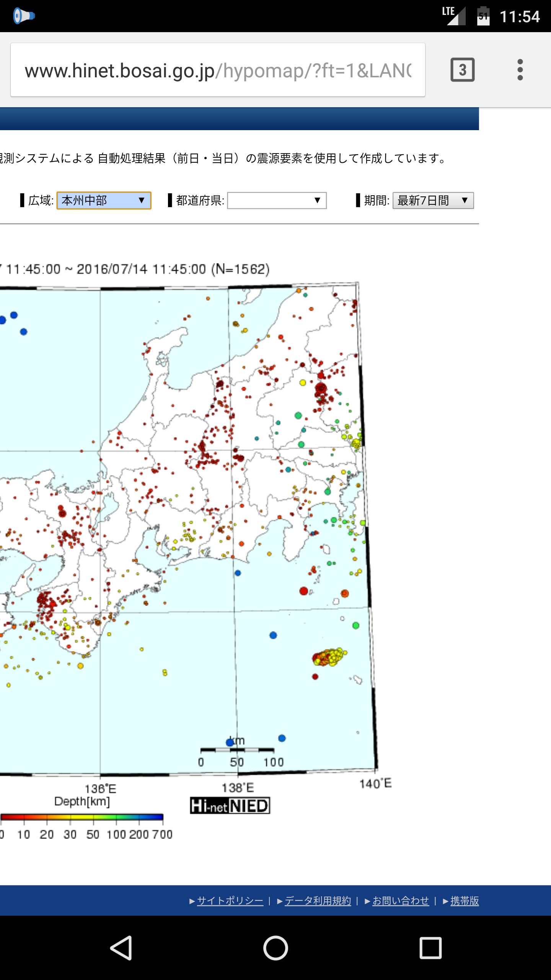The height and width of the screenshot is (980, 551).
Task: Tap the URL address bar
Action: [218, 70]
